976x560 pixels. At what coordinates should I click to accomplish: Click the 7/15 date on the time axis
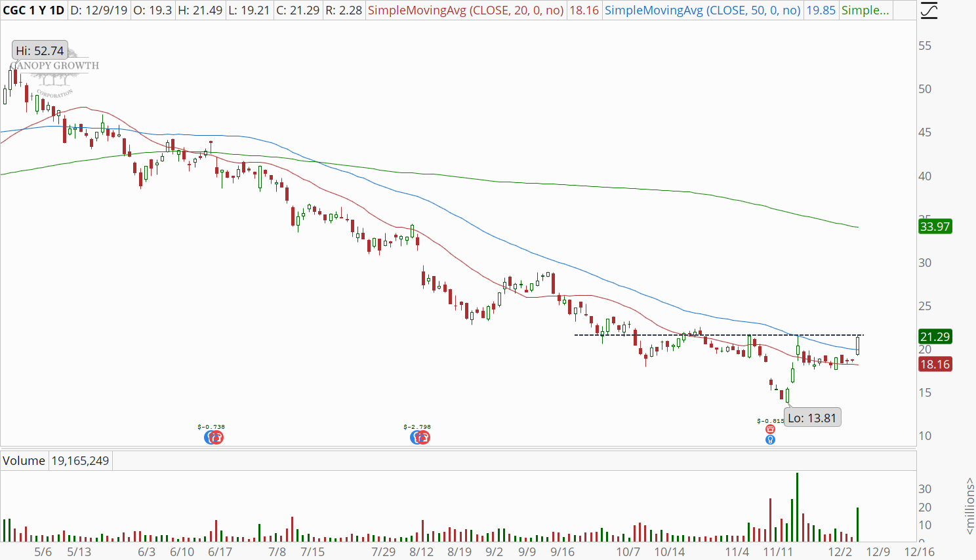313,552
